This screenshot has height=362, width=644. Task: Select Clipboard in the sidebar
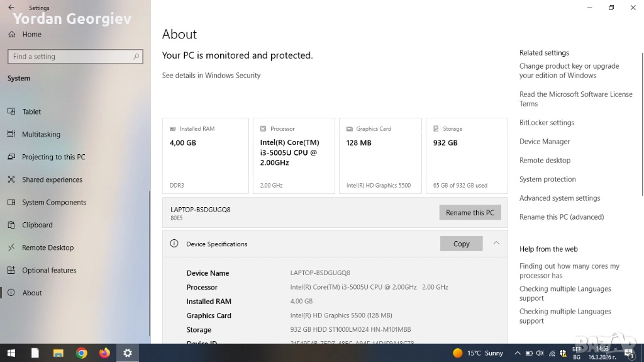[x=37, y=225]
